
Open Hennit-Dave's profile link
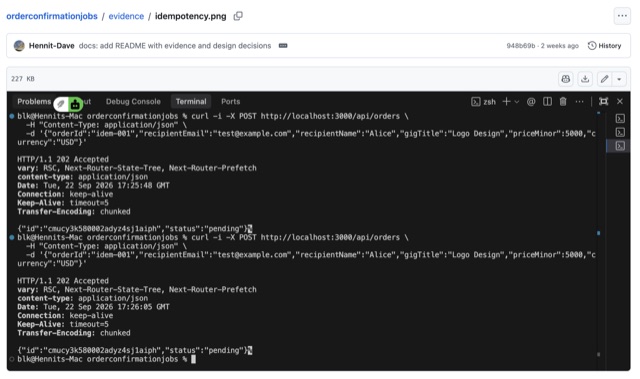pos(51,46)
